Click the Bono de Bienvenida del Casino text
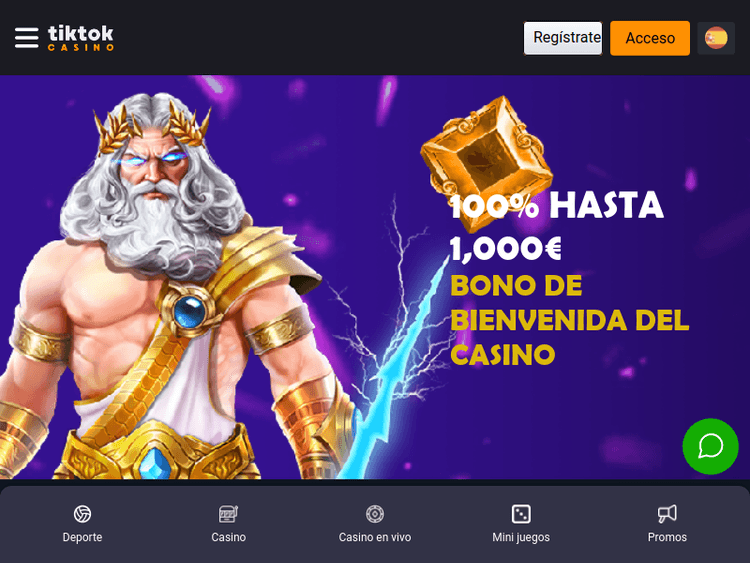Screen dimensions: 750x563 (x=569, y=320)
